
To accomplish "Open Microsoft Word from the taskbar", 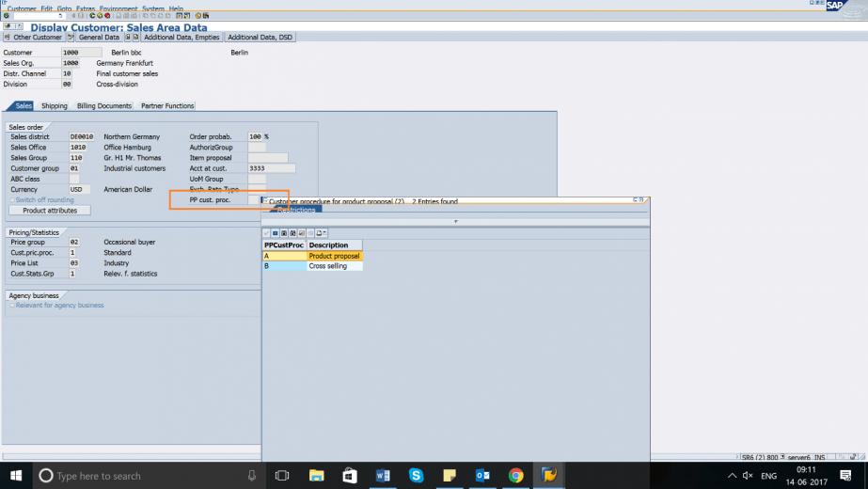I will click(x=383, y=476).
